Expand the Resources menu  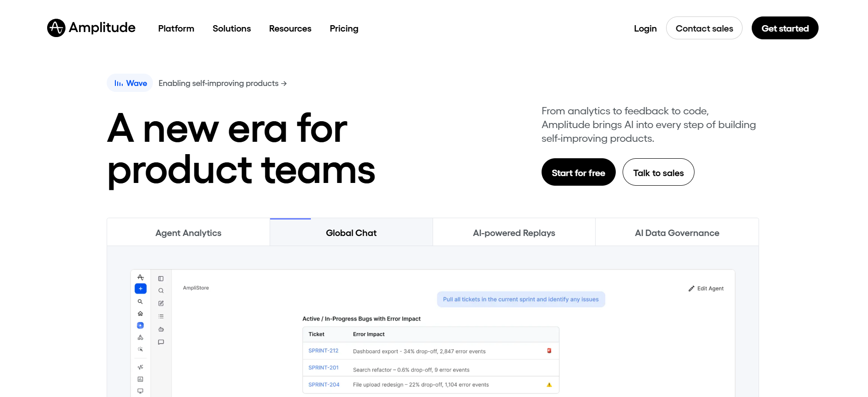pos(290,28)
